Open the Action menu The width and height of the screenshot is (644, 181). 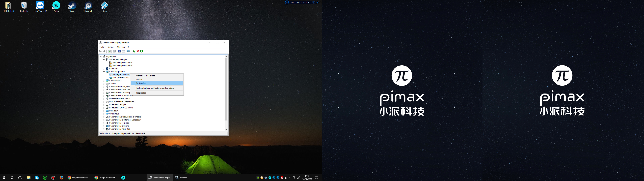click(111, 47)
